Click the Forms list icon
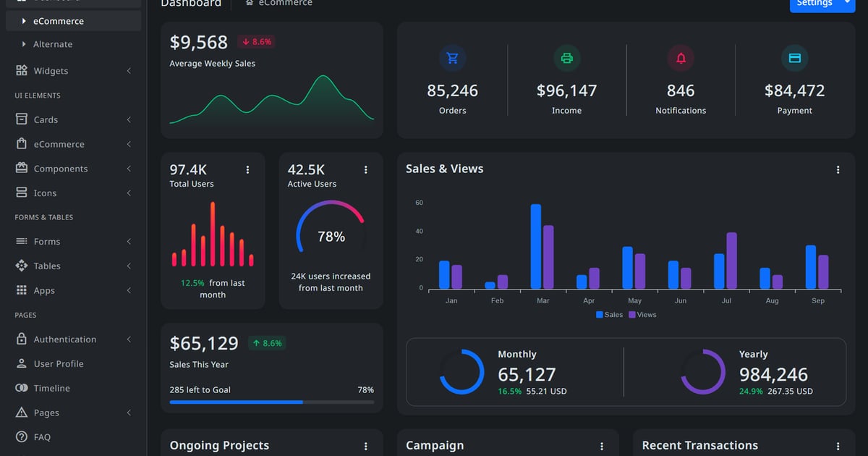 [21, 242]
